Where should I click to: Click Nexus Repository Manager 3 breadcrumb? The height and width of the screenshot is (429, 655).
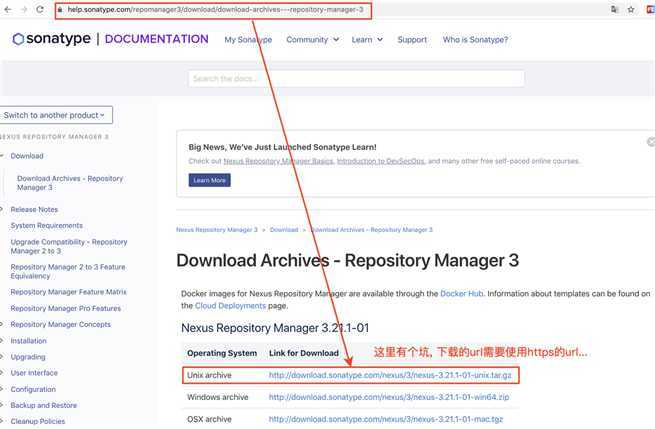(217, 230)
